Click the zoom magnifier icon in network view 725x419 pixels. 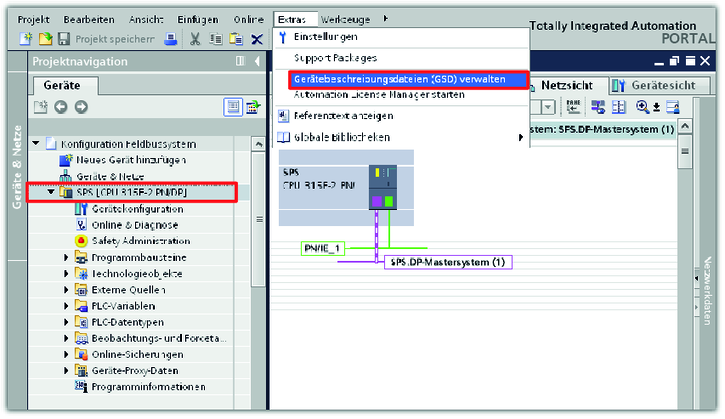[644, 107]
